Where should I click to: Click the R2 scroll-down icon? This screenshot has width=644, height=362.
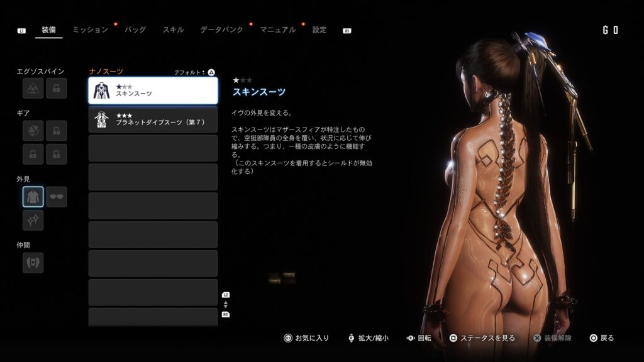pyautogui.click(x=226, y=314)
